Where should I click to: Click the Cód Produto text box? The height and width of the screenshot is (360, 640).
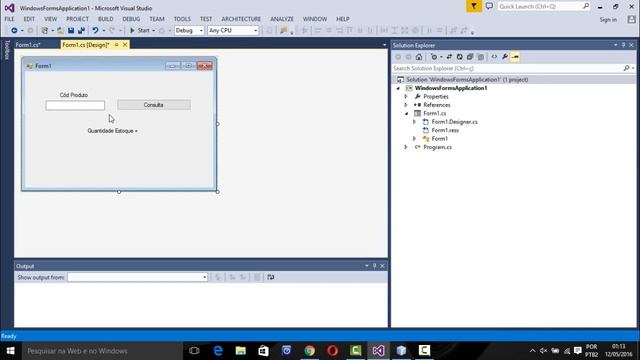(x=75, y=105)
